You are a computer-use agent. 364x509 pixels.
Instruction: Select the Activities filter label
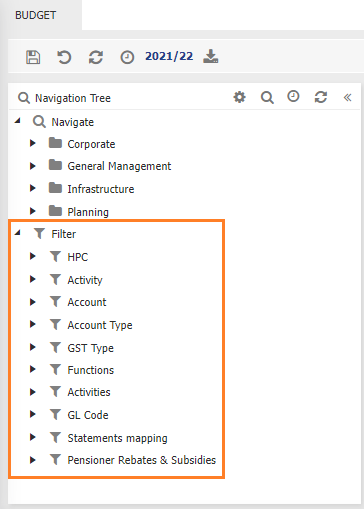(89, 392)
